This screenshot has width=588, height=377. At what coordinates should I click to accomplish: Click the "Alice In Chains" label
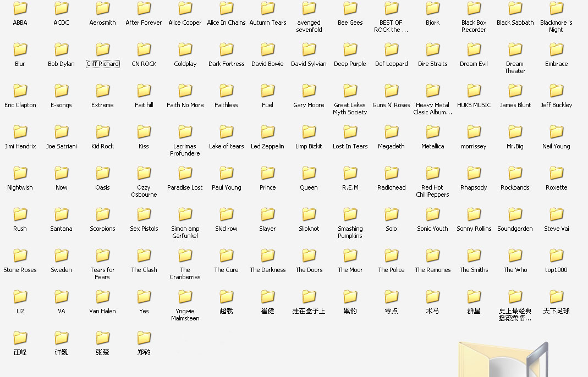(x=226, y=23)
